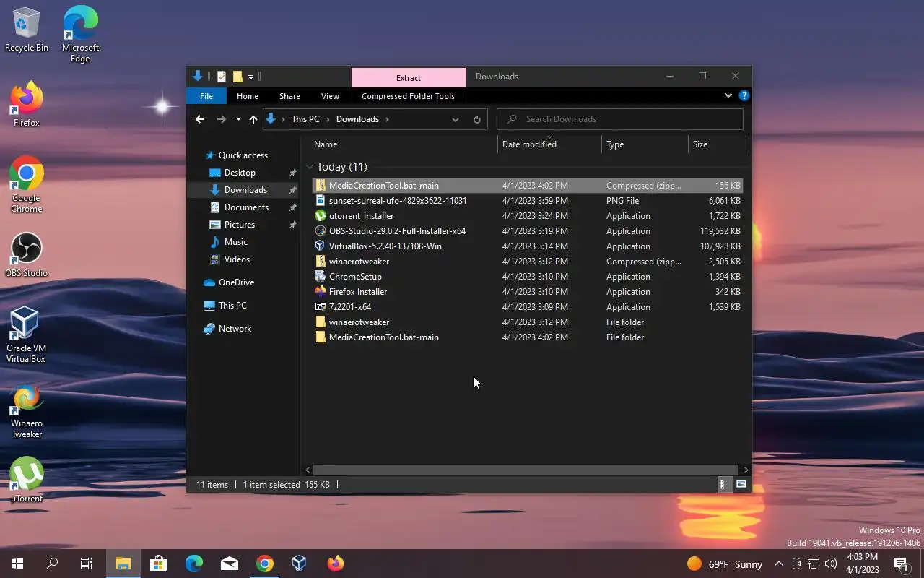Screen dimensions: 924x578
Task: Click the Extract contextual tab
Action: [409, 78]
